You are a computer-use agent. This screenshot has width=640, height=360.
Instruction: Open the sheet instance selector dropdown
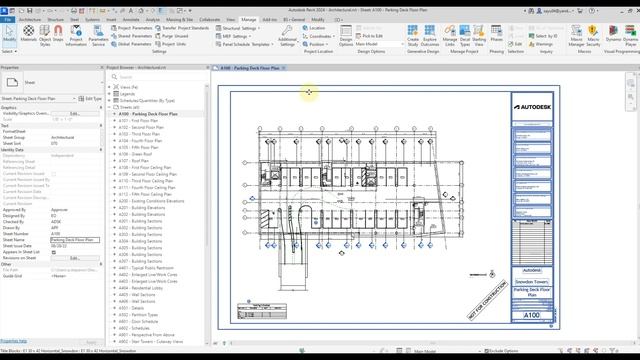pyautogui.click(x=39, y=98)
